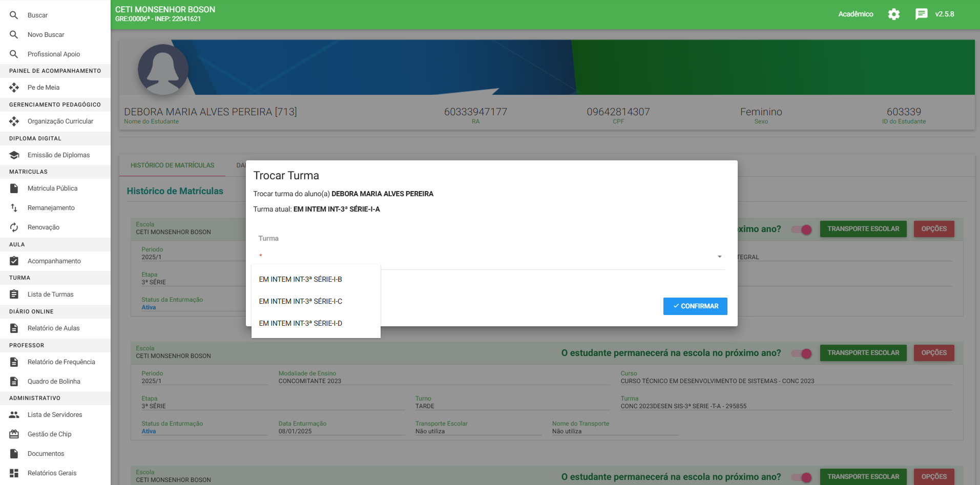Click second enrollment's Transporte Escolar button
The image size is (980, 485).
pos(863,353)
